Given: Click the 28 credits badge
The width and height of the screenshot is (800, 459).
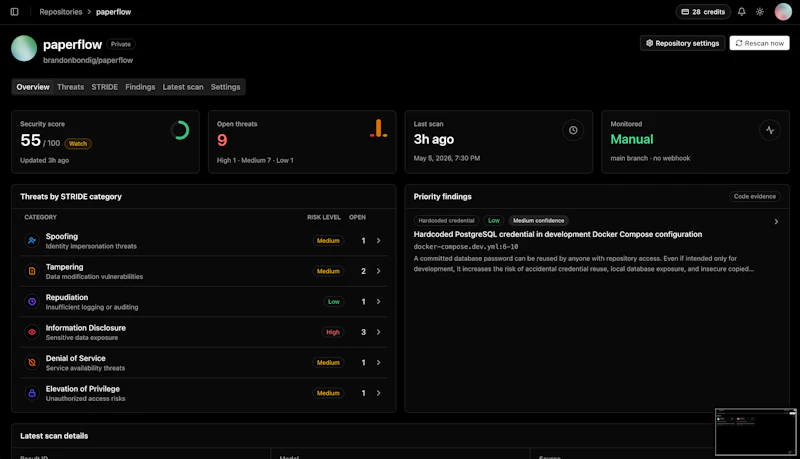Looking at the screenshot, I should 703,12.
